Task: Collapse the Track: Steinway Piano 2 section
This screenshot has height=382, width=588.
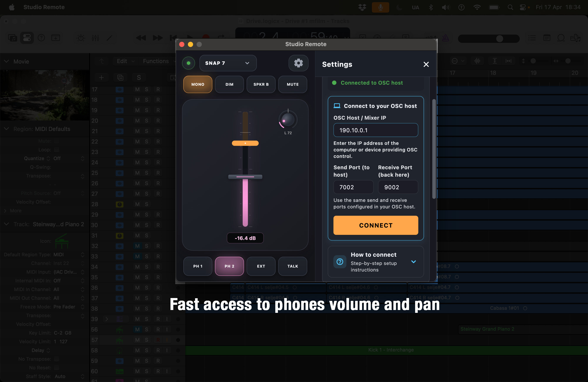Action: (6, 224)
